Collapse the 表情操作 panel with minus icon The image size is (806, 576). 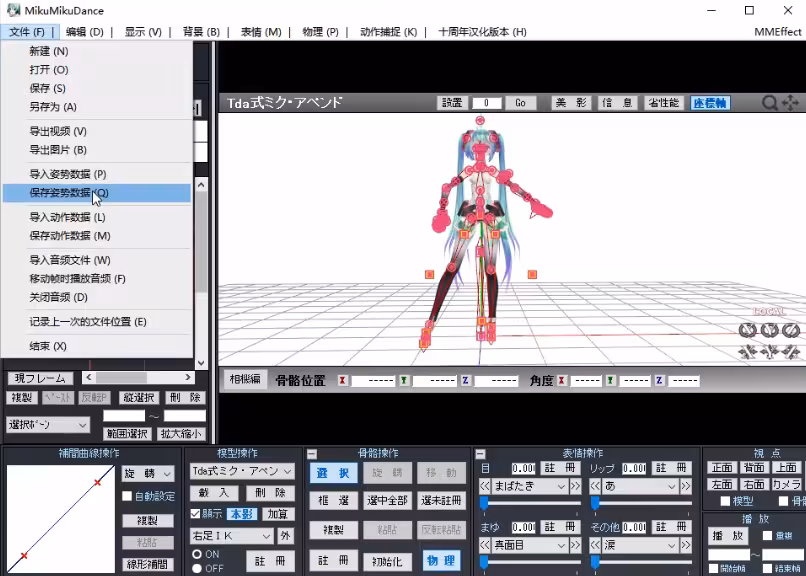coord(480,454)
